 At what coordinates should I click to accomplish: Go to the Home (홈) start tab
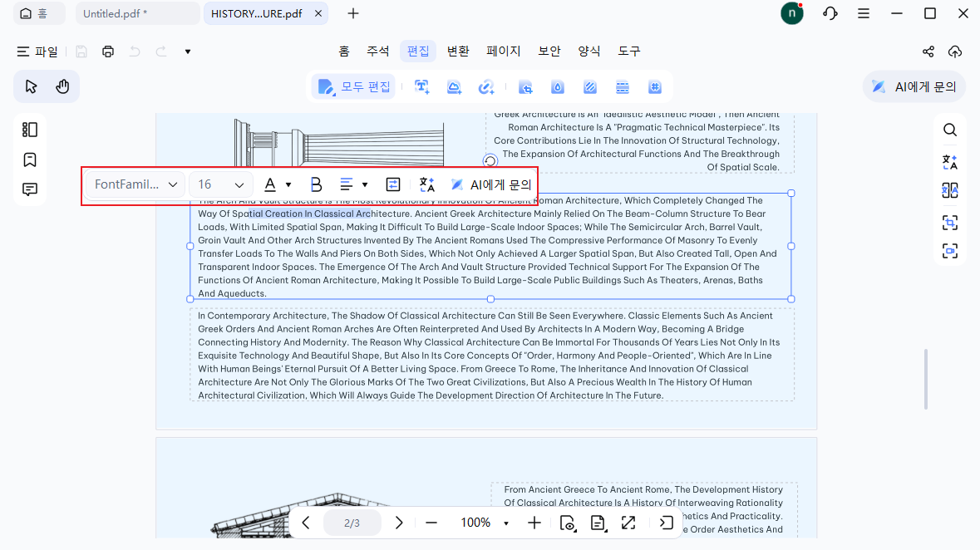pos(39,13)
